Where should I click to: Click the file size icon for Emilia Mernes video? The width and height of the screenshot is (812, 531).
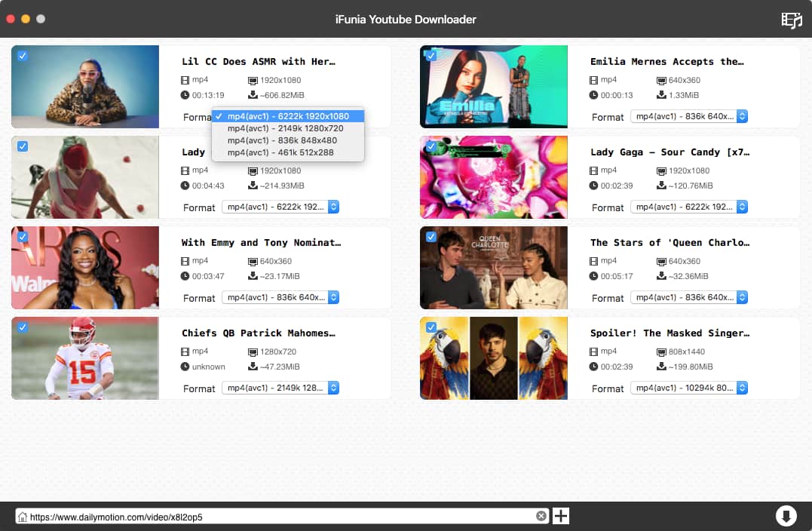[661, 95]
